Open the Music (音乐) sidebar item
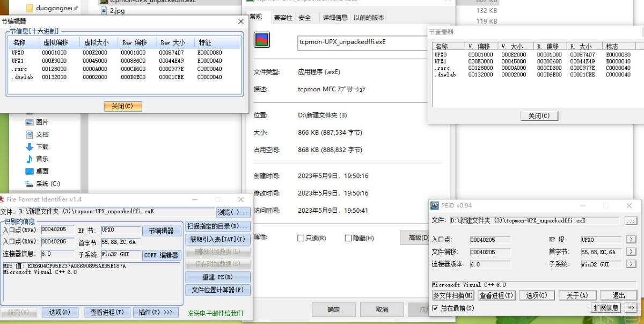 pos(36,159)
